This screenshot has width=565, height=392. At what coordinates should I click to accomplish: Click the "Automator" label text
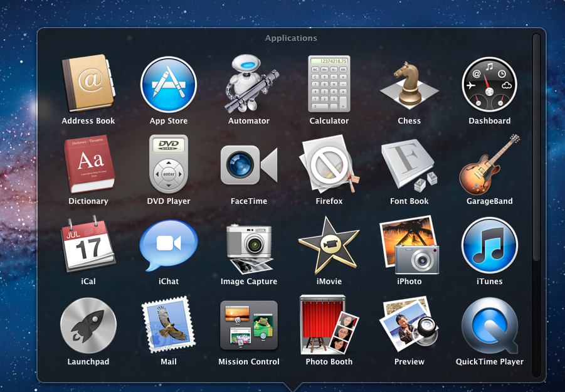click(x=249, y=120)
